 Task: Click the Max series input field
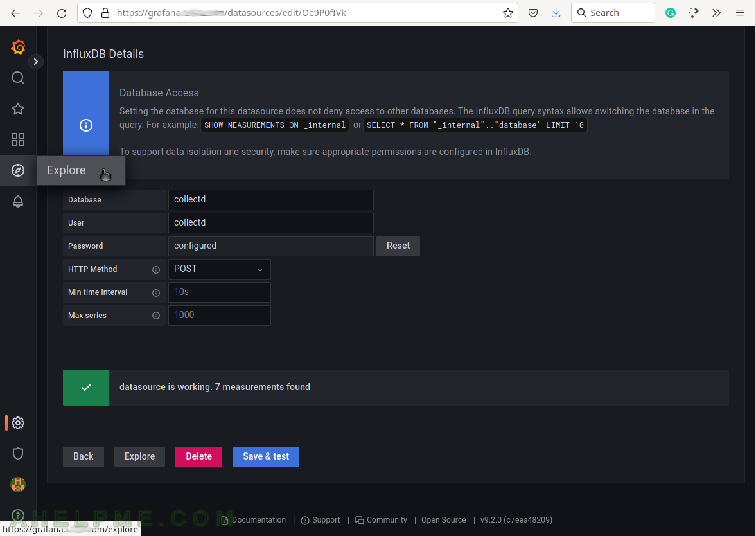[x=220, y=316]
